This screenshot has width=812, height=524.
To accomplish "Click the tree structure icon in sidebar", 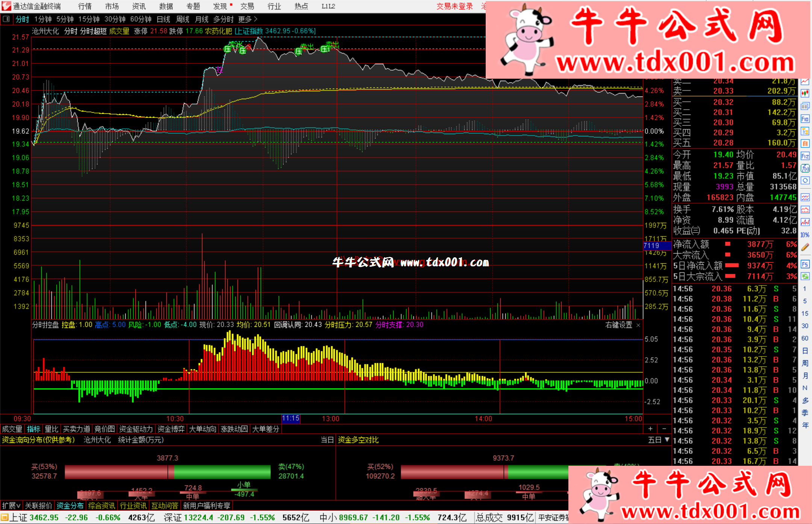I will [x=805, y=131].
